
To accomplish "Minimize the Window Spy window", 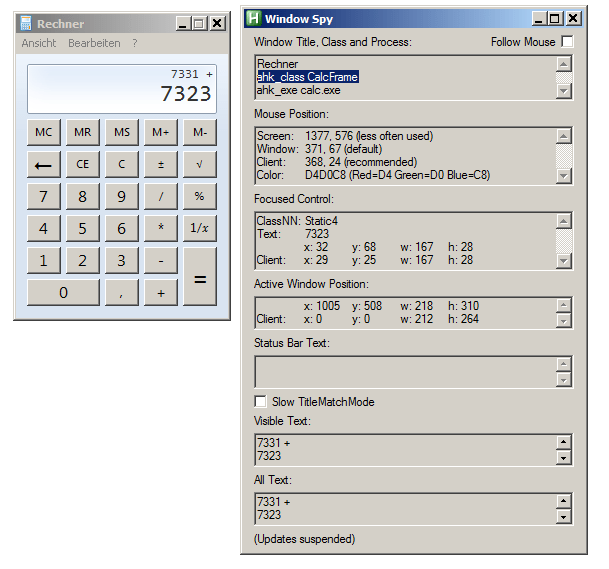I will [539, 18].
